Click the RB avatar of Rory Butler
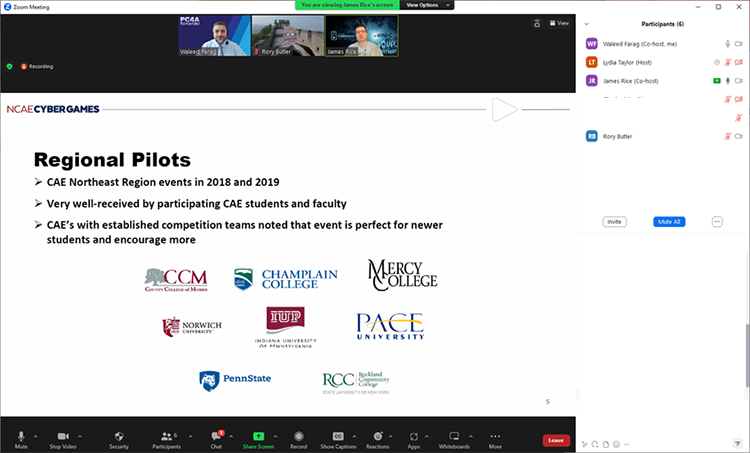The width and height of the screenshot is (750, 453). (x=592, y=136)
